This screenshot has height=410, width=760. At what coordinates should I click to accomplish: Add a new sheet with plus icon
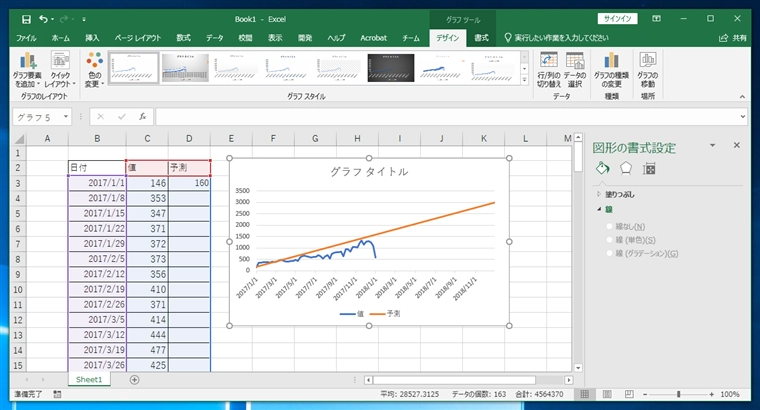coord(134,380)
